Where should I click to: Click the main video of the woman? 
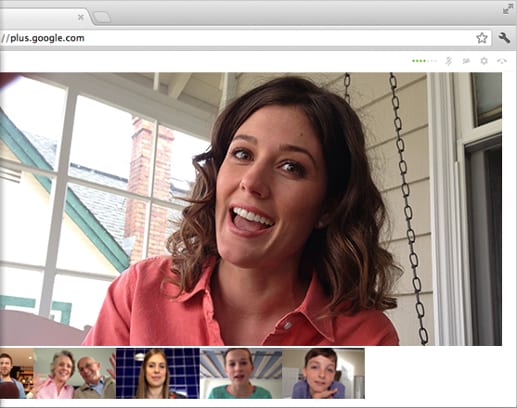(251, 209)
